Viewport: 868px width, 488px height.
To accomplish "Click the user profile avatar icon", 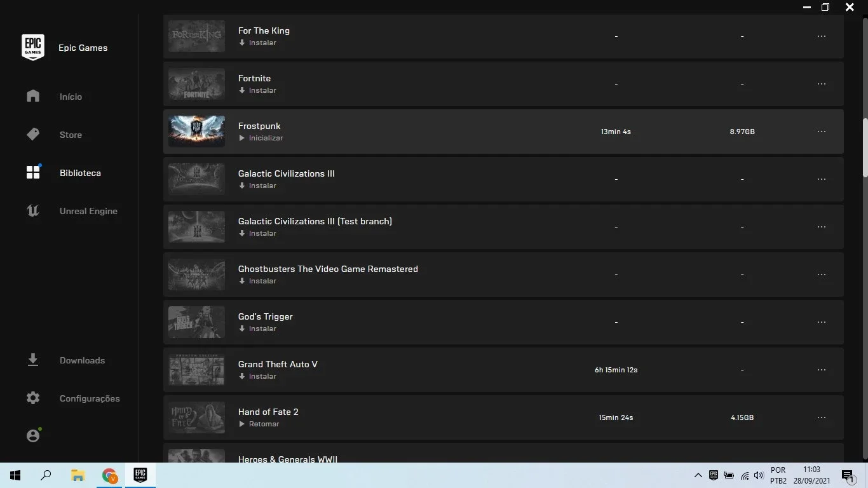I will point(33,436).
